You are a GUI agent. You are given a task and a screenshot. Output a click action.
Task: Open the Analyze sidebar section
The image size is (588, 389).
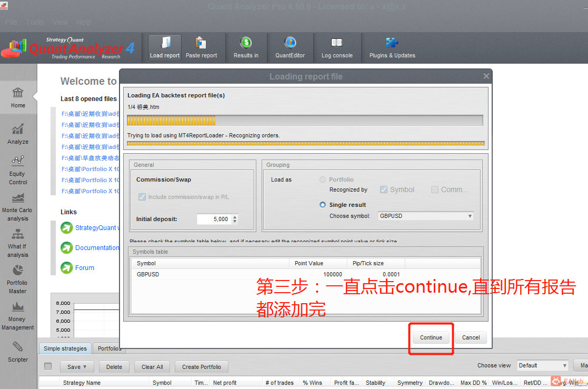coord(18,134)
